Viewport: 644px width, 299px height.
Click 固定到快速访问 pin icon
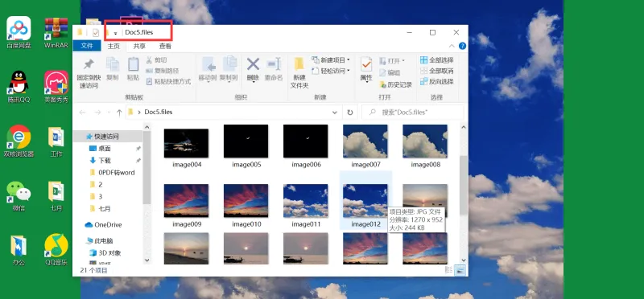pos(89,64)
